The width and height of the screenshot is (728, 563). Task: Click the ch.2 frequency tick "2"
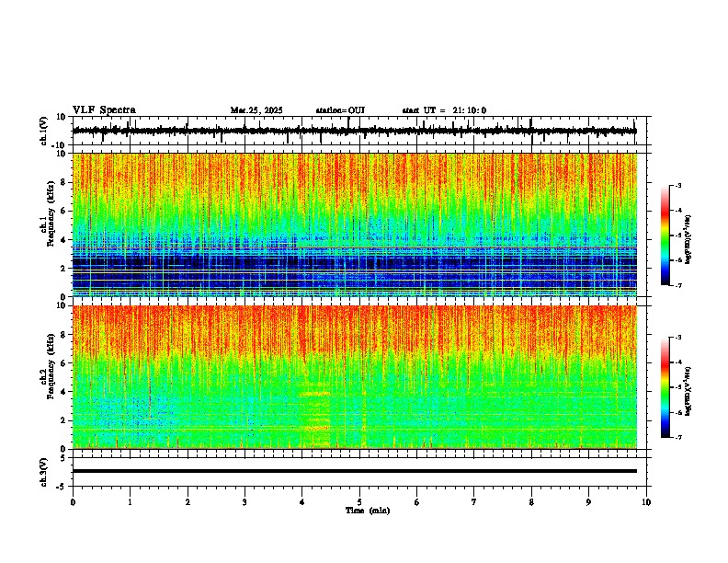pyautogui.click(x=64, y=420)
